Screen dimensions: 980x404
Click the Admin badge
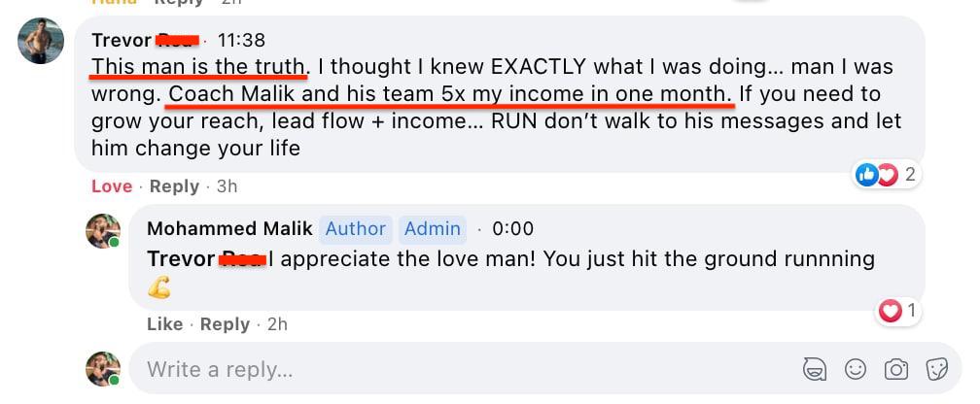click(x=432, y=229)
